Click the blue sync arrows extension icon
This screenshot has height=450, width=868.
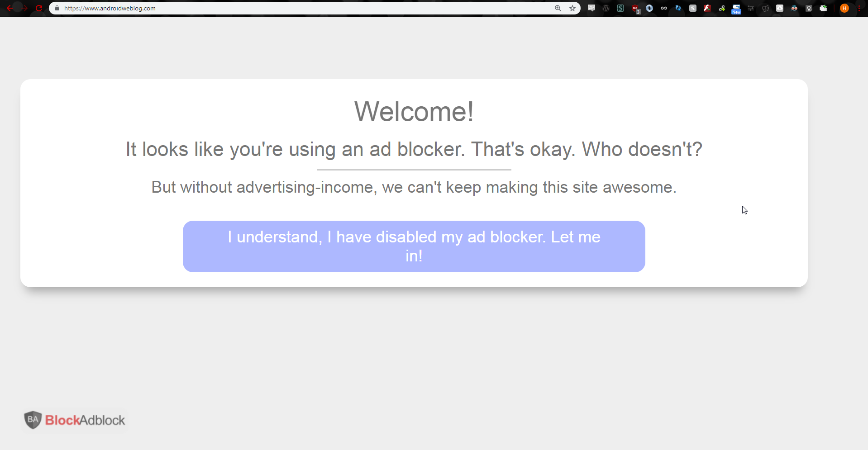point(678,8)
